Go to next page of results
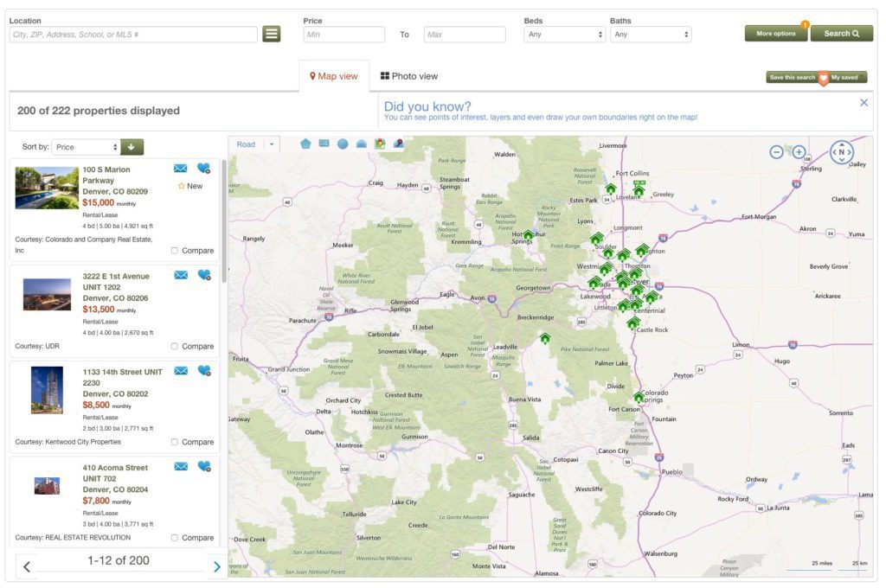Viewport: 886px width, 588px height. tap(217, 566)
